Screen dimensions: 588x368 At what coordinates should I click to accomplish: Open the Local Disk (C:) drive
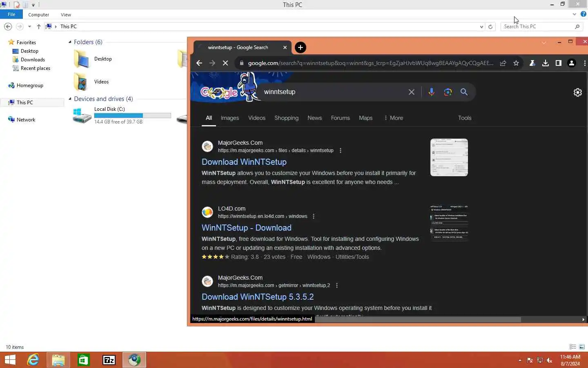tap(121, 115)
